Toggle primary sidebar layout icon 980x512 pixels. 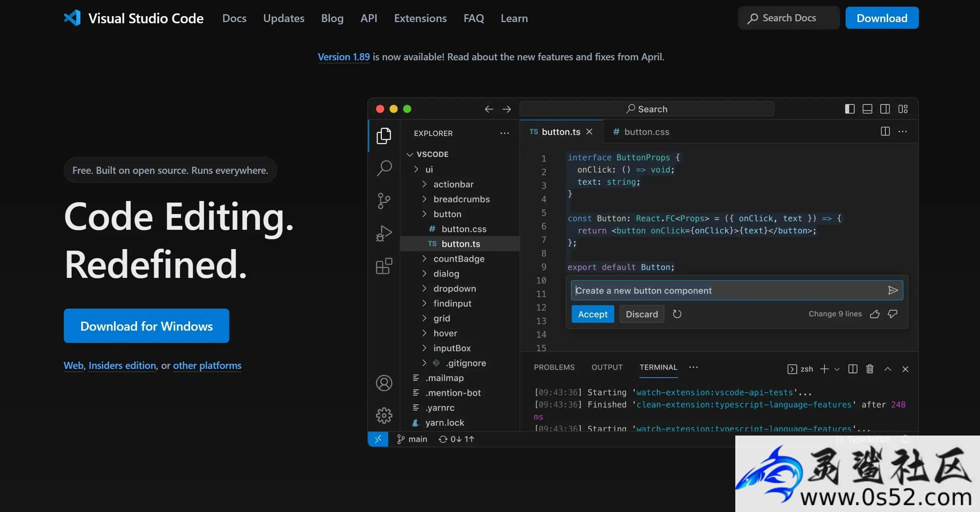point(850,109)
